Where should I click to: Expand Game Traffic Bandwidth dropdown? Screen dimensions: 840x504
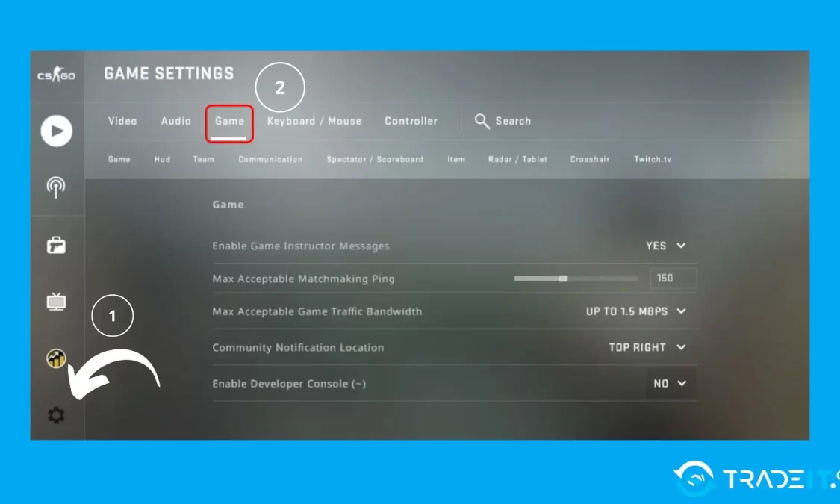click(636, 311)
